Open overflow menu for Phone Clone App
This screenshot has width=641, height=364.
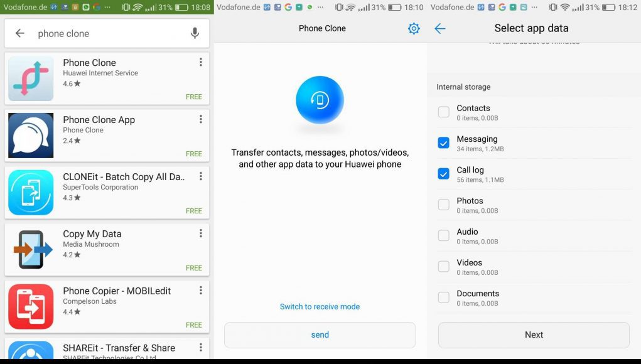(x=201, y=119)
